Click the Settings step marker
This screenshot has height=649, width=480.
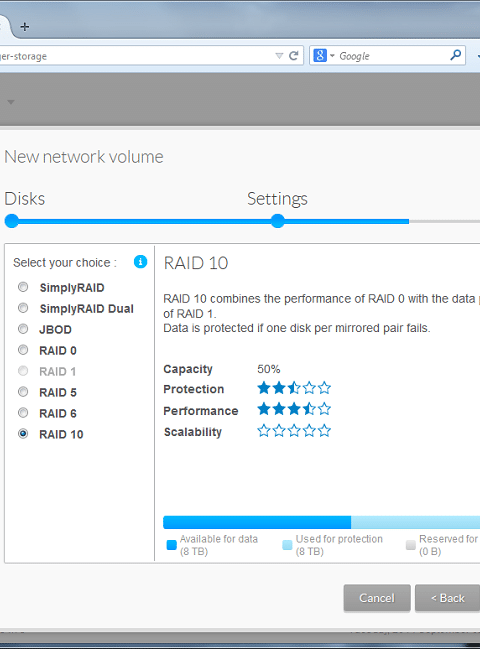pyautogui.click(x=278, y=221)
